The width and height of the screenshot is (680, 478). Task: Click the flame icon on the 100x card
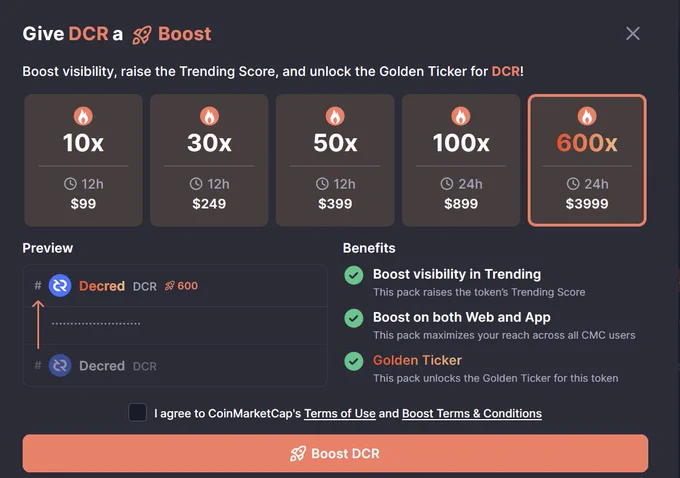461,116
